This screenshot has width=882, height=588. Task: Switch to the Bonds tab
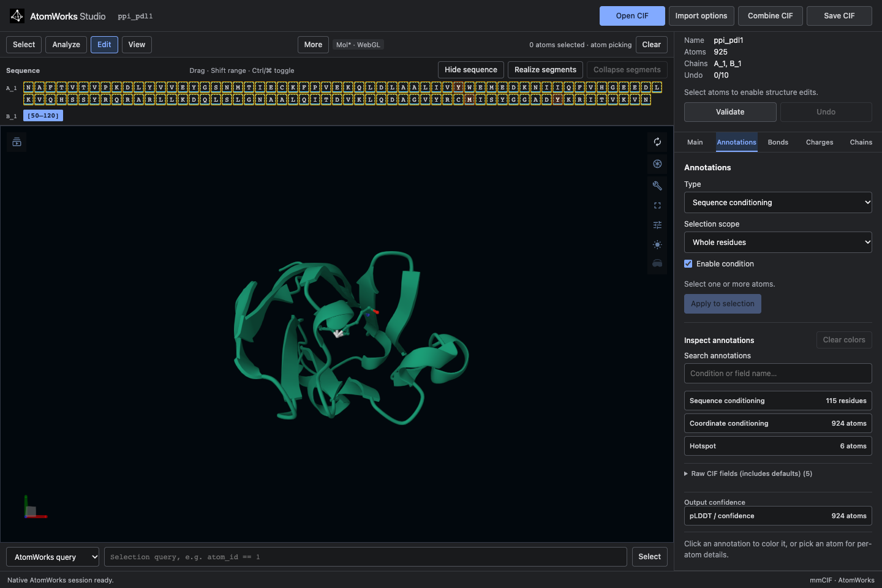coord(778,142)
